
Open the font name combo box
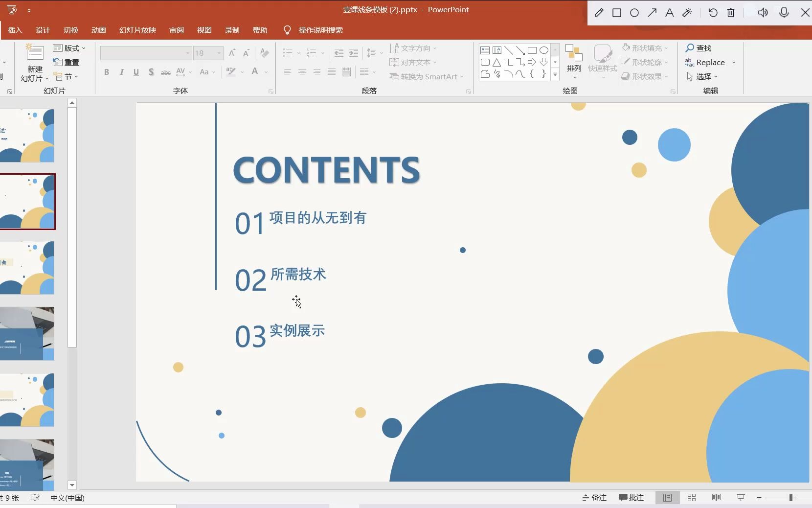pyautogui.click(x=145, y=53)
